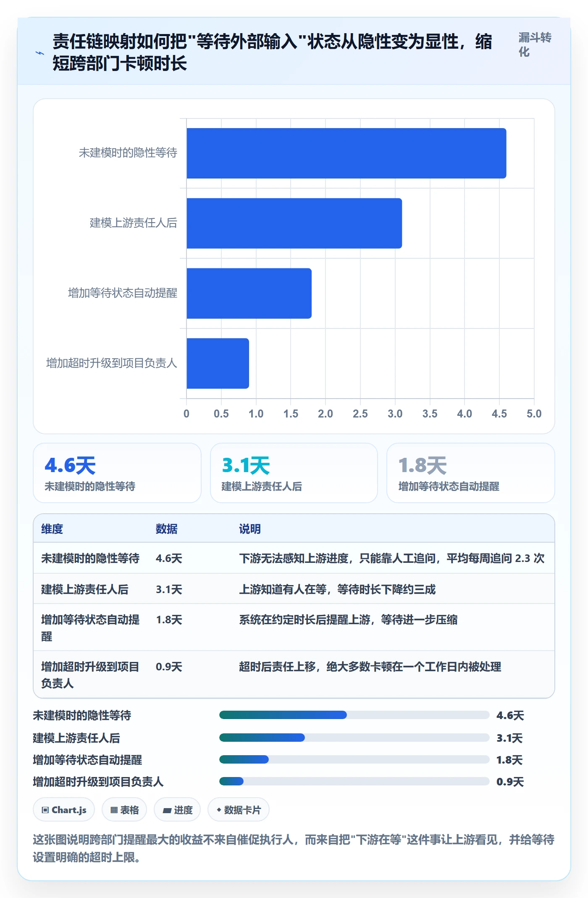Click the 增加等待状态自动提醒 chart bar
Viewport: 588px width, 898px height.
tap(249, 293)
